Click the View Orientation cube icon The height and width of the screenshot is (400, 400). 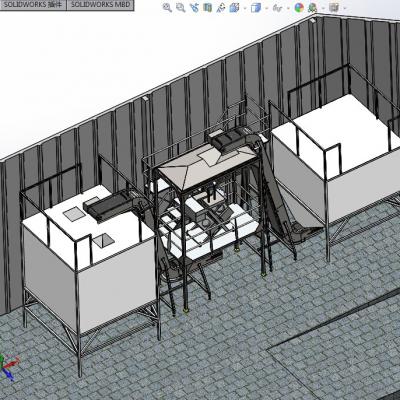[x=235, y=7]
